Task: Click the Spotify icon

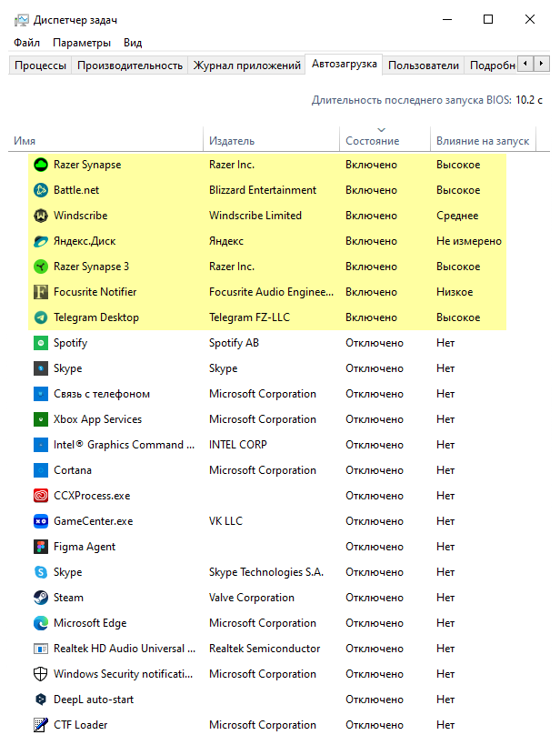Action: coord(41,343)
